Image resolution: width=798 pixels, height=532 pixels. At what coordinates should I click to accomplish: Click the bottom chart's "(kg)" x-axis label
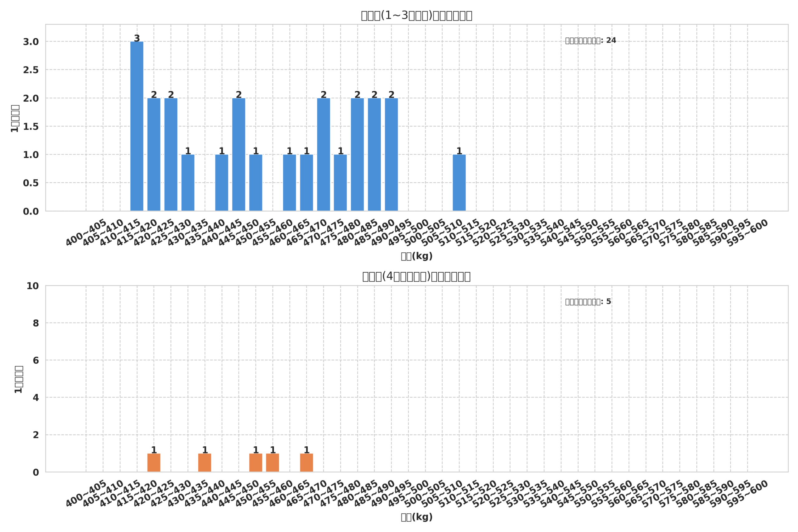tap(417, 517)
